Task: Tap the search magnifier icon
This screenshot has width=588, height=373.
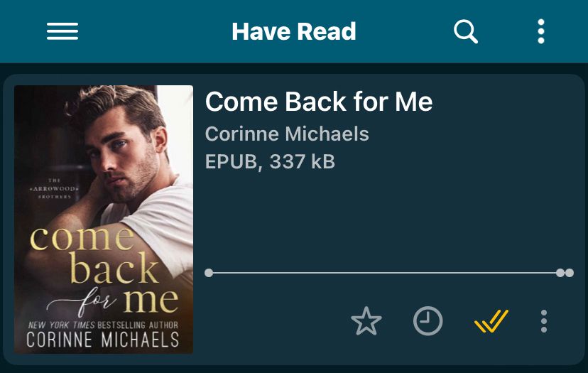Action: [465, 31]
